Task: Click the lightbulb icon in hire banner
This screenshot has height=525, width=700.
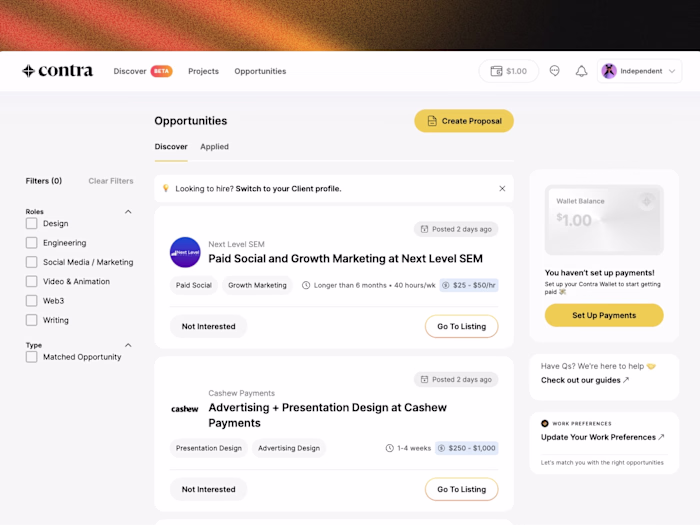Action: (166, 188)
